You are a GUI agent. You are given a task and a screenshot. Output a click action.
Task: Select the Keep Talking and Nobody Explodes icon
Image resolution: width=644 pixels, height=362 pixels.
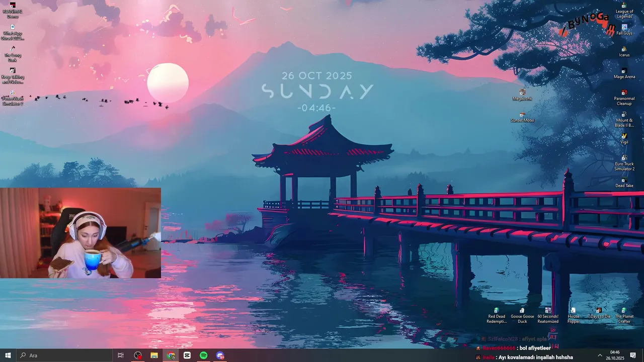click(x=13, y=76)
